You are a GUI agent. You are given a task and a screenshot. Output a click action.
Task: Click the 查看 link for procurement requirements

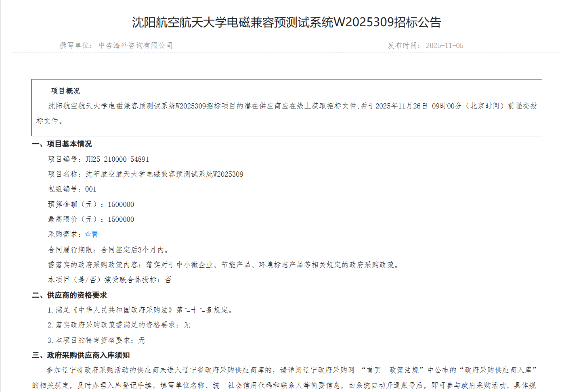(91, 234)
